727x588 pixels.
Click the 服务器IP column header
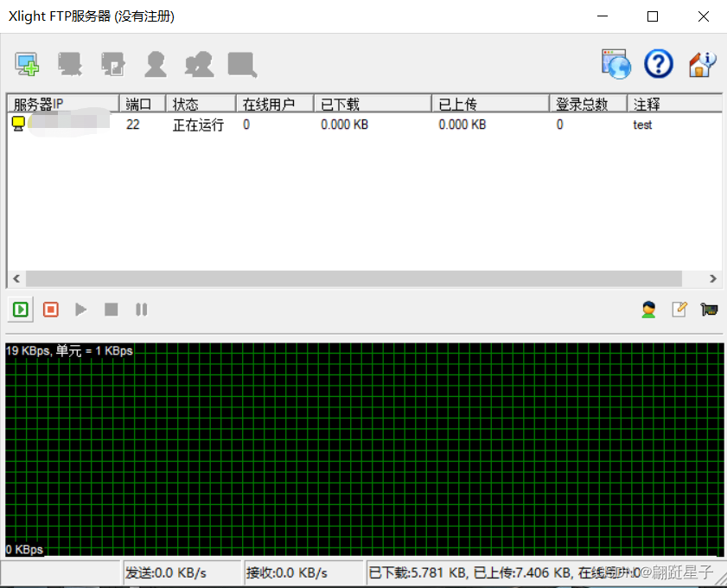(63, 104)
